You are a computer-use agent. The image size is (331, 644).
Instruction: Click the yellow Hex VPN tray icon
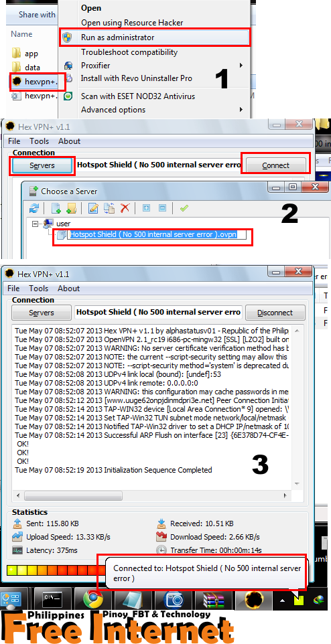point(299,600)
